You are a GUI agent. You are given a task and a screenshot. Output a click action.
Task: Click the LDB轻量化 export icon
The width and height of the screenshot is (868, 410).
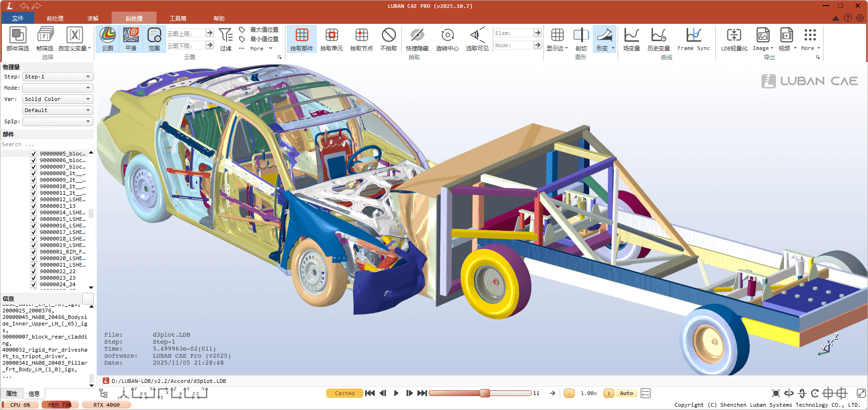tap(734, 39)
